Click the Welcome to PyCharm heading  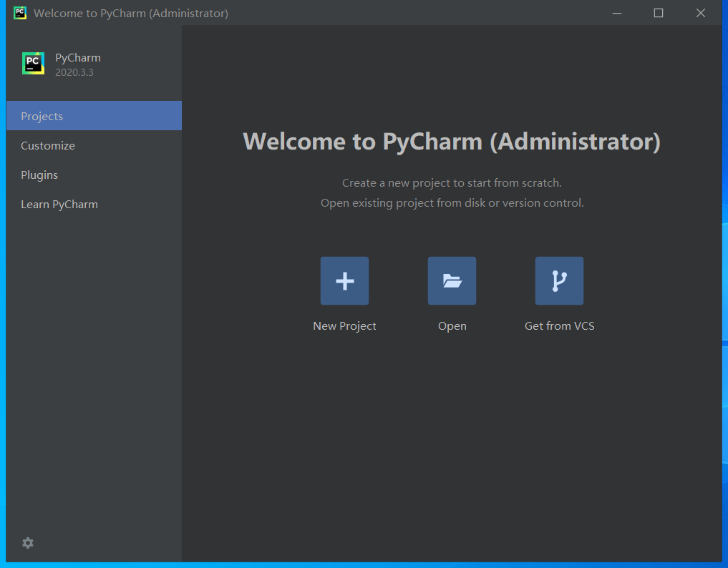(452, 142)
